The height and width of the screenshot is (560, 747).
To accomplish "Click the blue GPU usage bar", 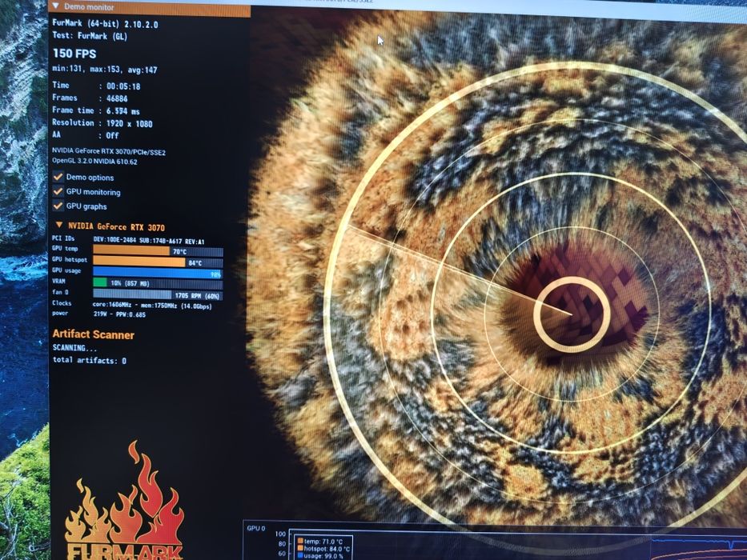I will tap(158, 273).
